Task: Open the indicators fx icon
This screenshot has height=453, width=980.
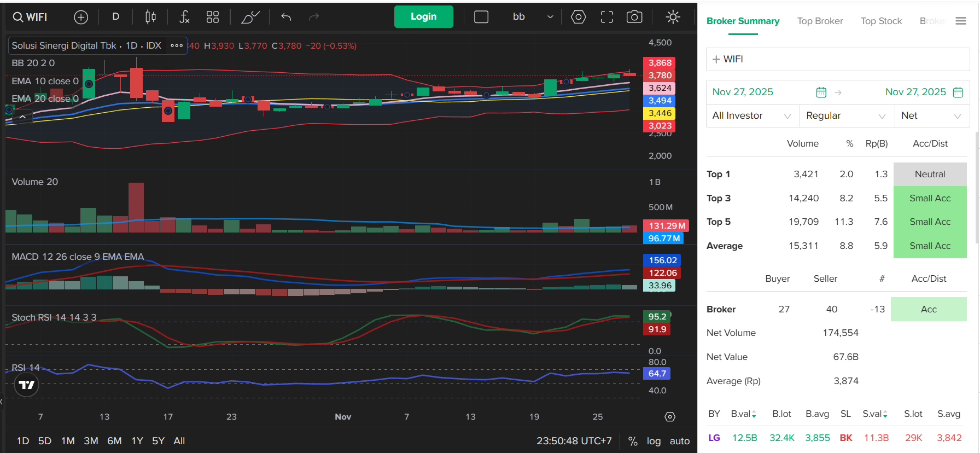Action: pos(184,17)
